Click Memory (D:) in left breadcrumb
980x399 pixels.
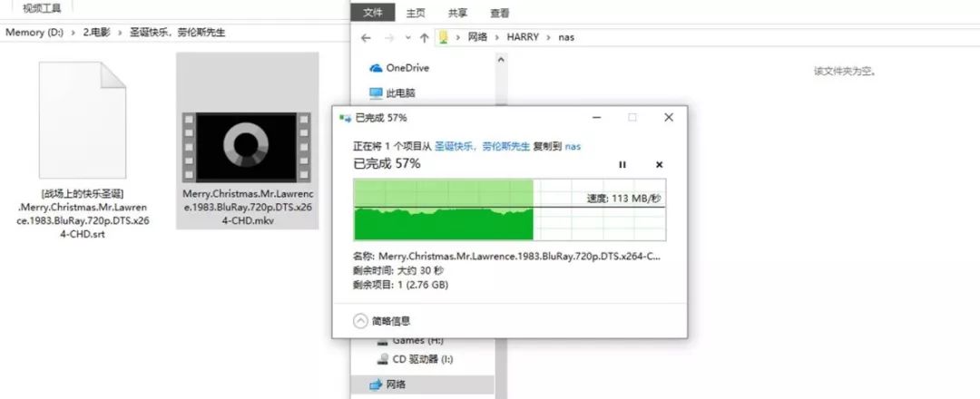34,32
